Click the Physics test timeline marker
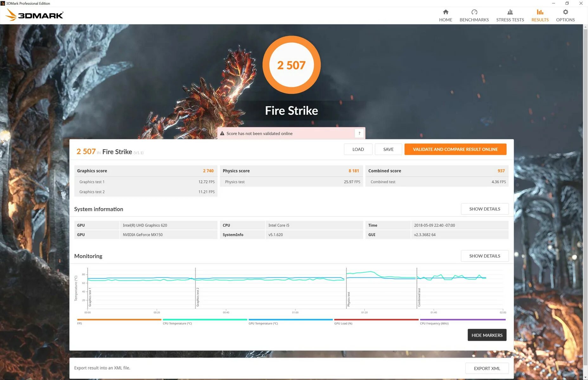 point(349,299)
